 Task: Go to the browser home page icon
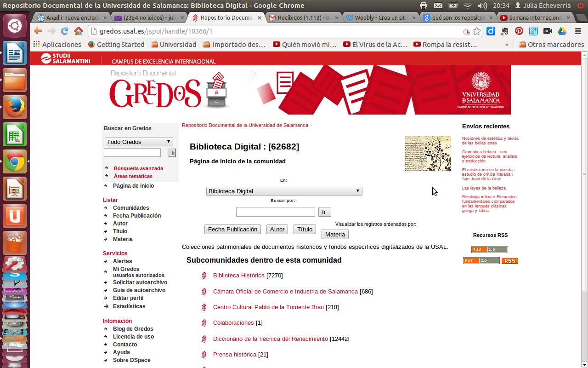point(79,31)
